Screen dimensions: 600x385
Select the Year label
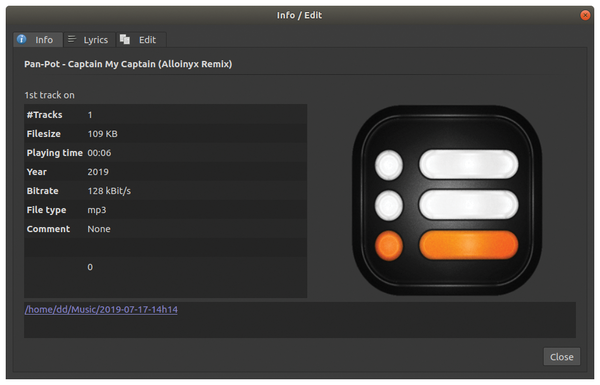(x=37, y=172)
